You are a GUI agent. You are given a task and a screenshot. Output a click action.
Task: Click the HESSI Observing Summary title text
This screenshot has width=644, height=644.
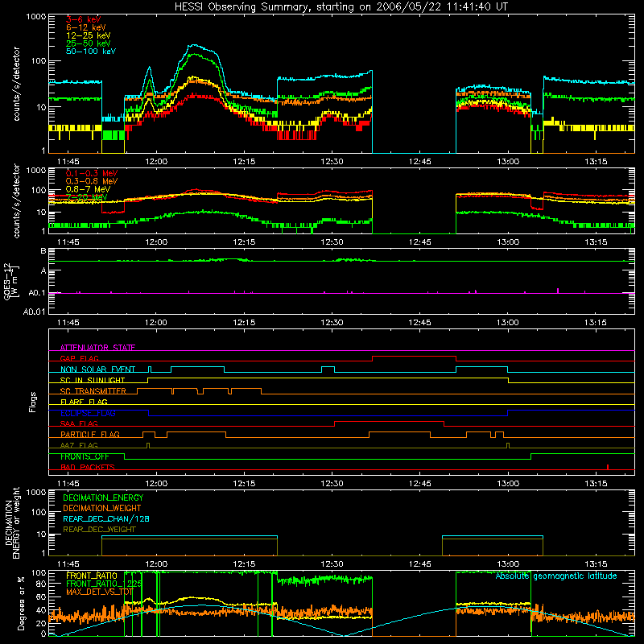click(x=341, y=7)
